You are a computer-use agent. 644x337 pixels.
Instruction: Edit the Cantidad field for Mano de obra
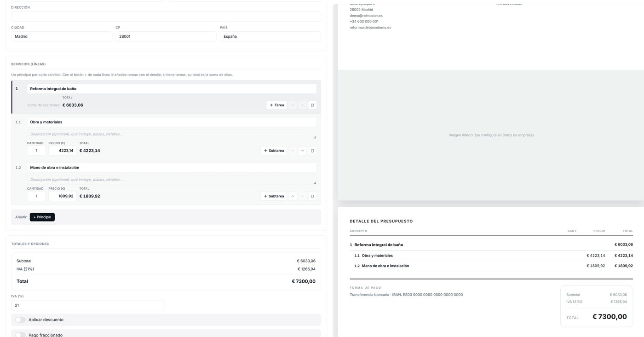point(36,196)
